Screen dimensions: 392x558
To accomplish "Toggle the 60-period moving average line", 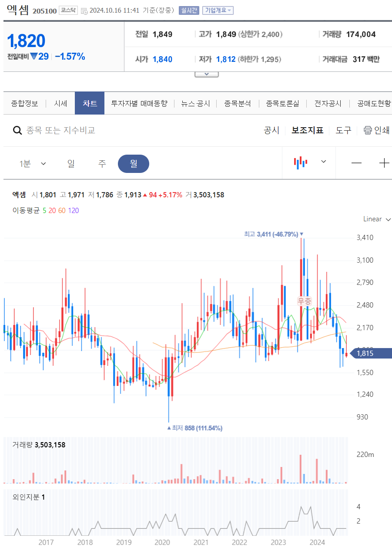I will tap(62, 210).
